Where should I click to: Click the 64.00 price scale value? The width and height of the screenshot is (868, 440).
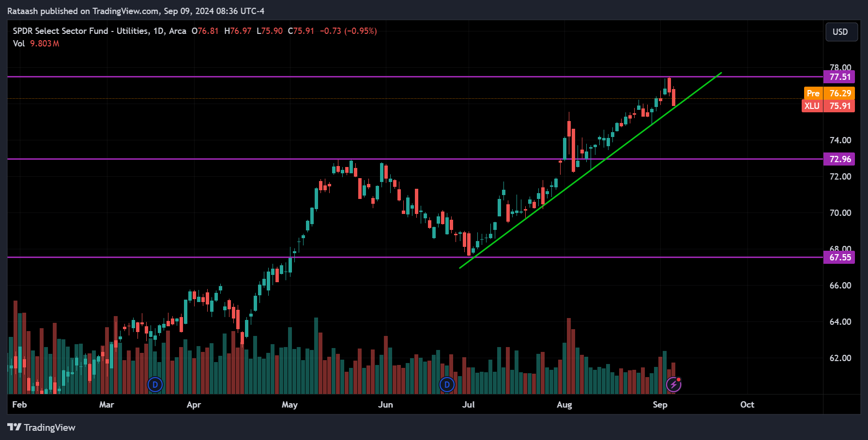(840, 322)
